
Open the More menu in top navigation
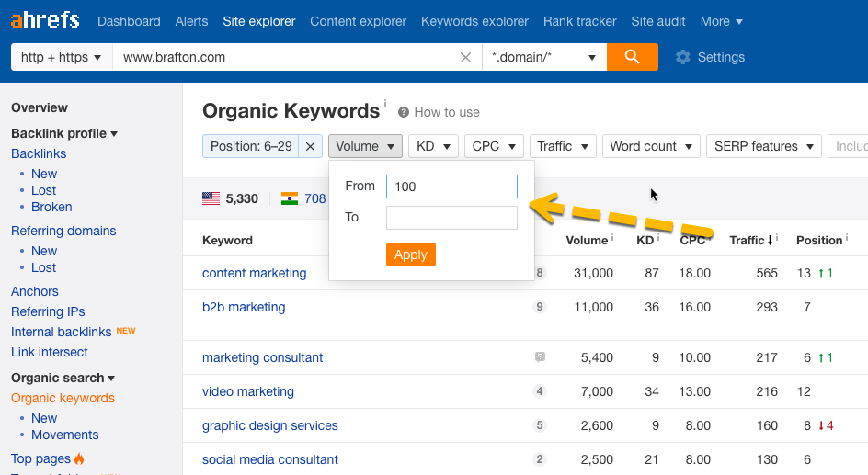point(722,21)
